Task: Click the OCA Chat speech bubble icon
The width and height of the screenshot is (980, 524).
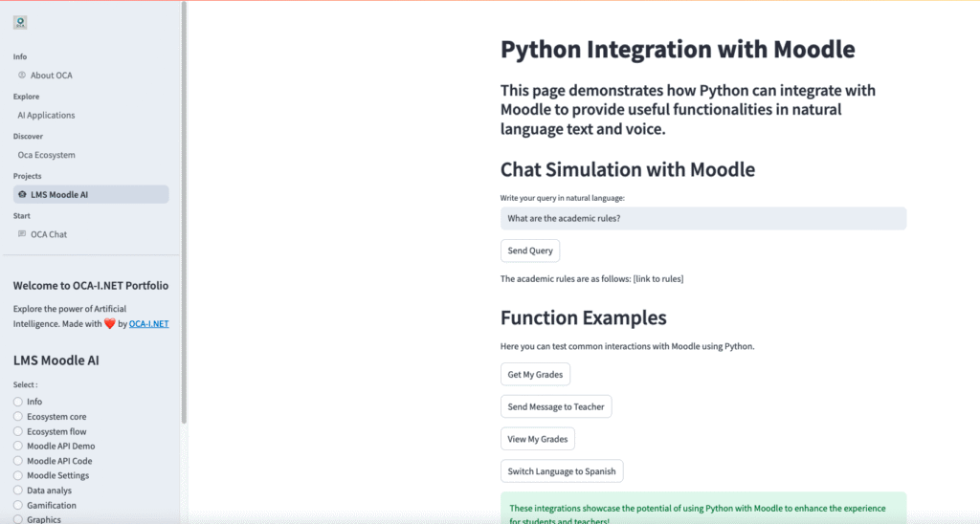Action: (22, 234)
